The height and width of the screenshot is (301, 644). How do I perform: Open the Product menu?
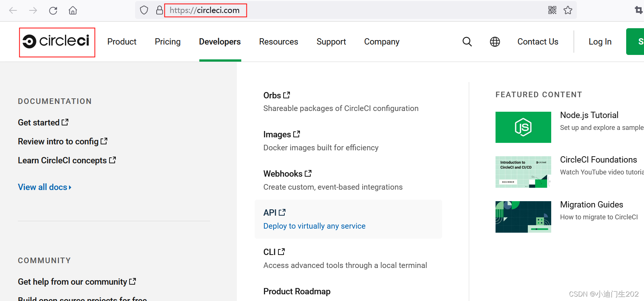[122, 42]
